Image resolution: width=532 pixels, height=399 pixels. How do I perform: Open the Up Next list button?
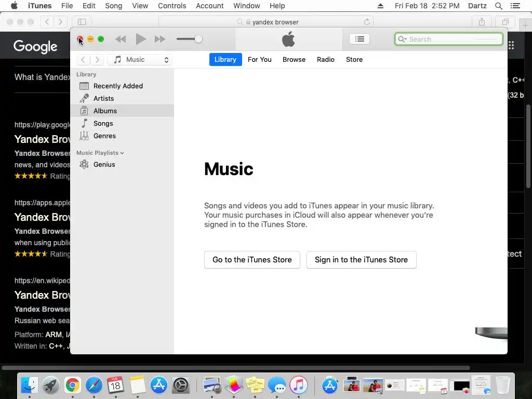360,39
